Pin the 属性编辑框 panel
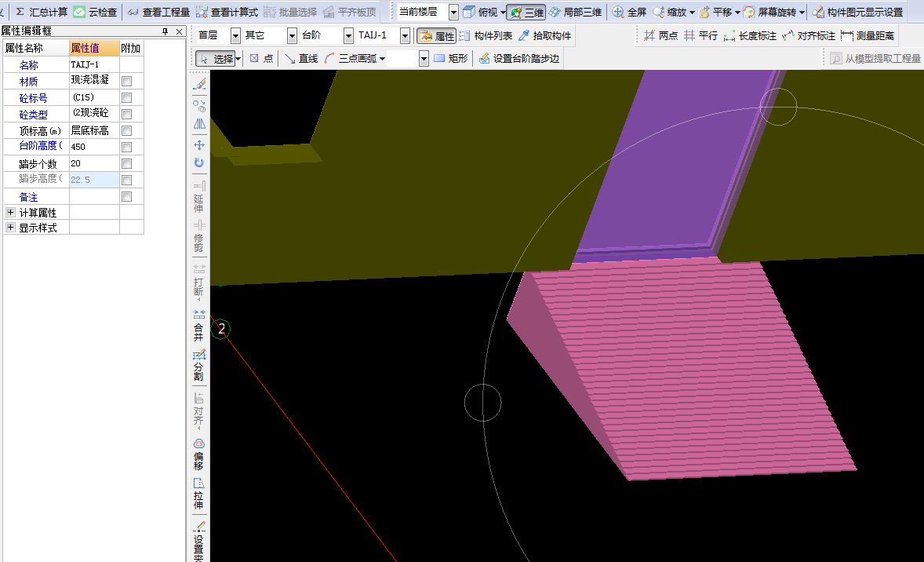The image size is (924, 562). tap(165, 31)
